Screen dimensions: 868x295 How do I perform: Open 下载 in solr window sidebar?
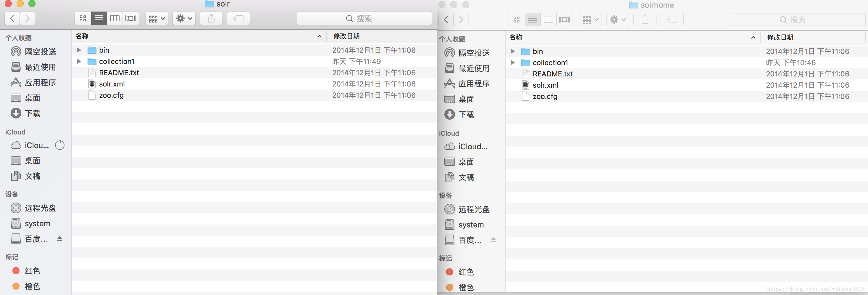click(26, 113)
